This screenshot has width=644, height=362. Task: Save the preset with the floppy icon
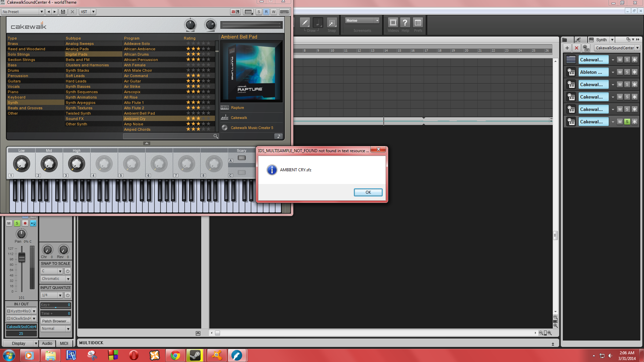click(x=63, y=12)
